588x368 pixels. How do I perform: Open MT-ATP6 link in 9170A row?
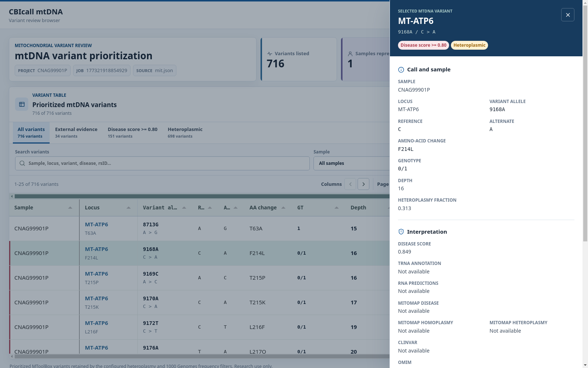(96, 298)
